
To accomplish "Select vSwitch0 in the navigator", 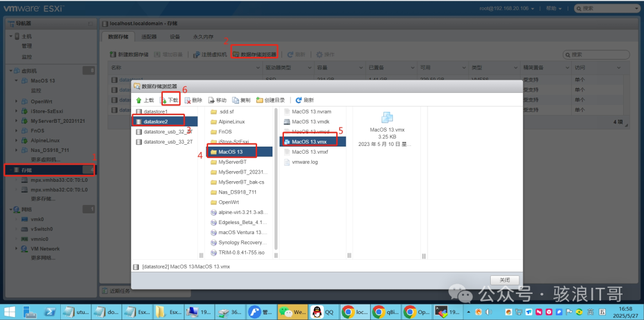I will click(x=42, y=229).
